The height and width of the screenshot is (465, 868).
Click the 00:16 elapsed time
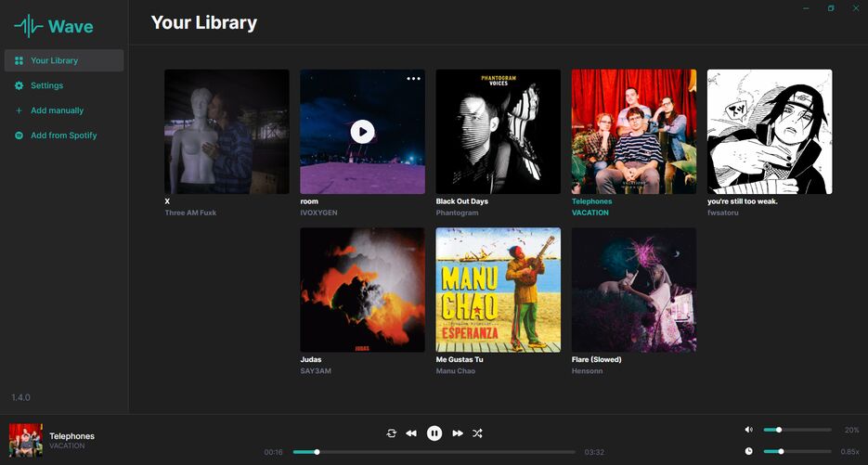coord(274,452)
